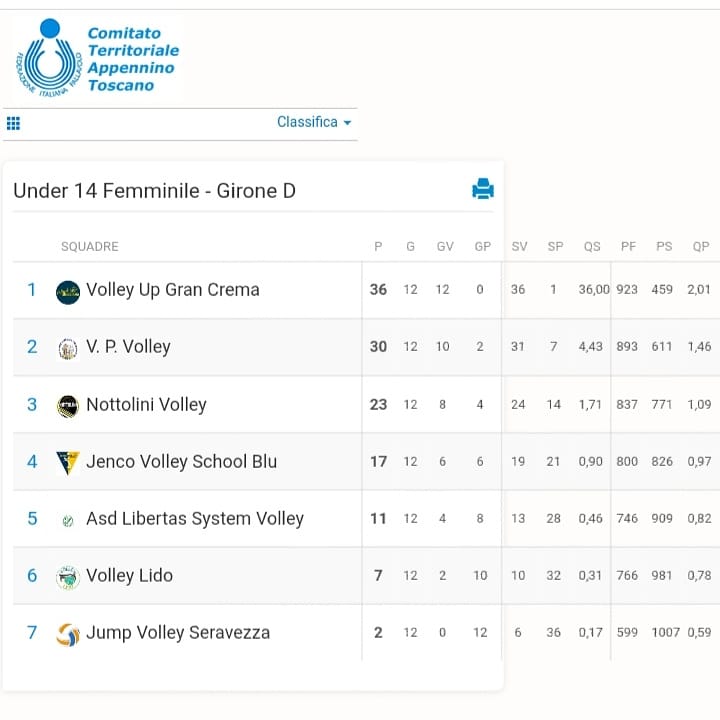Click the Volley Up Gran Crema team logo
Viewport: 720px width, 720px height.
(x=68, y=292)
